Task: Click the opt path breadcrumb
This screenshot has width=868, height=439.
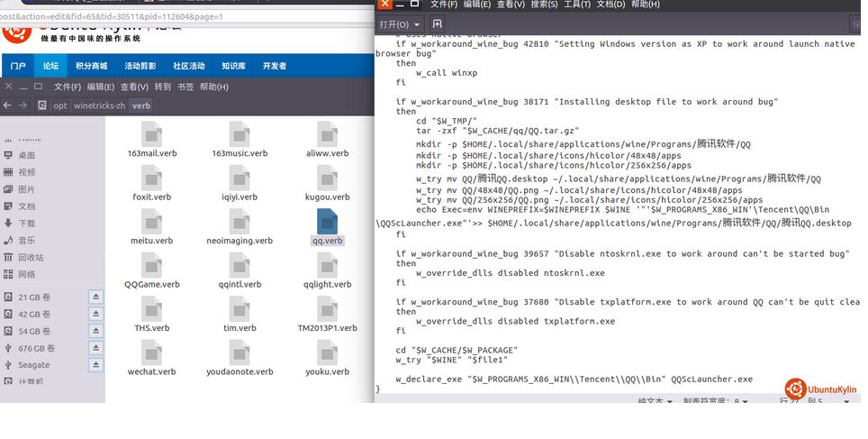Action: (x=59, y=105)
